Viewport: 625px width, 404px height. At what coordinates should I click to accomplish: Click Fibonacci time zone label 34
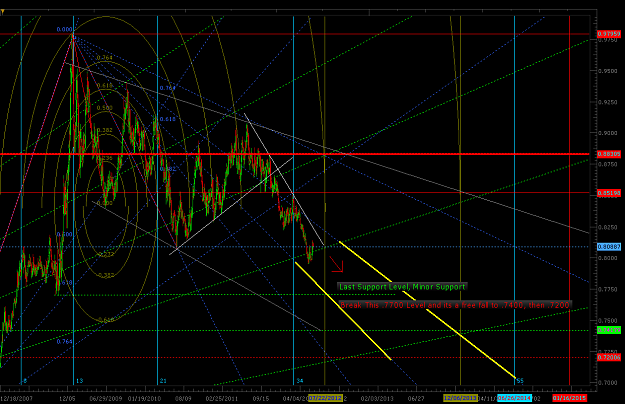300,381
